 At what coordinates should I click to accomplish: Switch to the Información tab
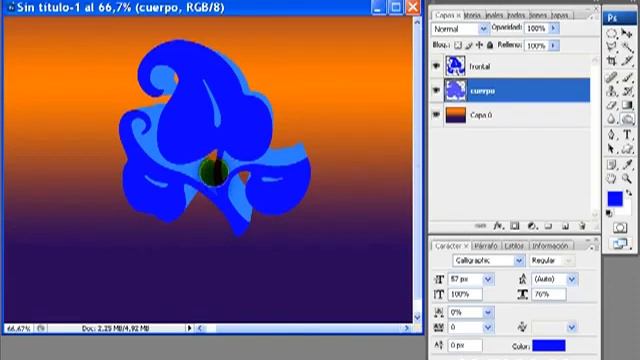pos(550,246)
